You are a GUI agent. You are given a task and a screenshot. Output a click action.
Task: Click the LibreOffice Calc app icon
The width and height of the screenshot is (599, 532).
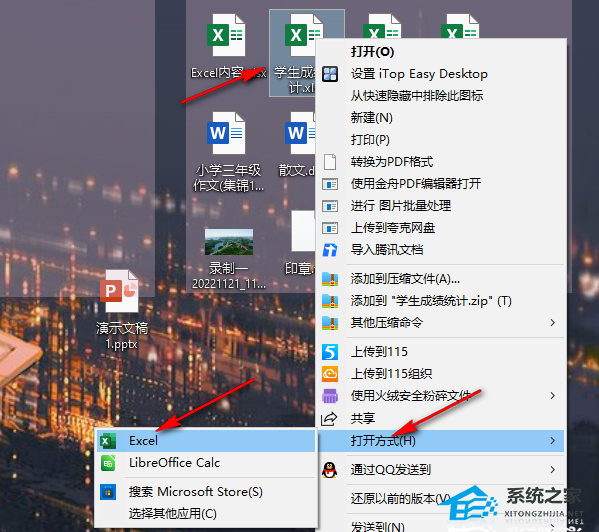108,463
